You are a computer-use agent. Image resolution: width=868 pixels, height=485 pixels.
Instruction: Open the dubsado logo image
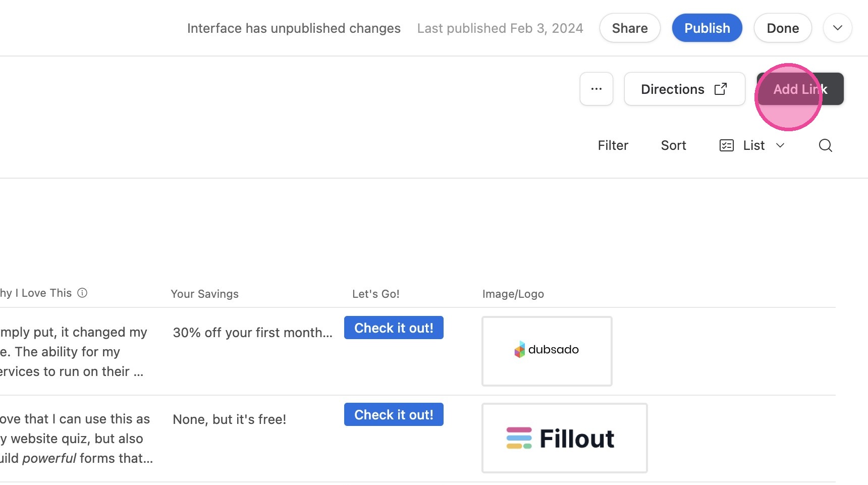tap(547, 351)
